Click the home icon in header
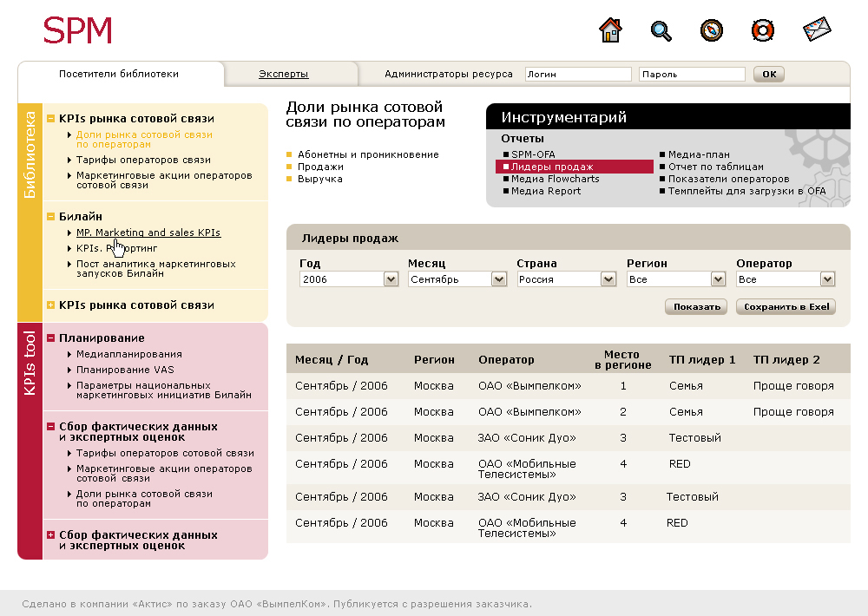 [611, 30]
